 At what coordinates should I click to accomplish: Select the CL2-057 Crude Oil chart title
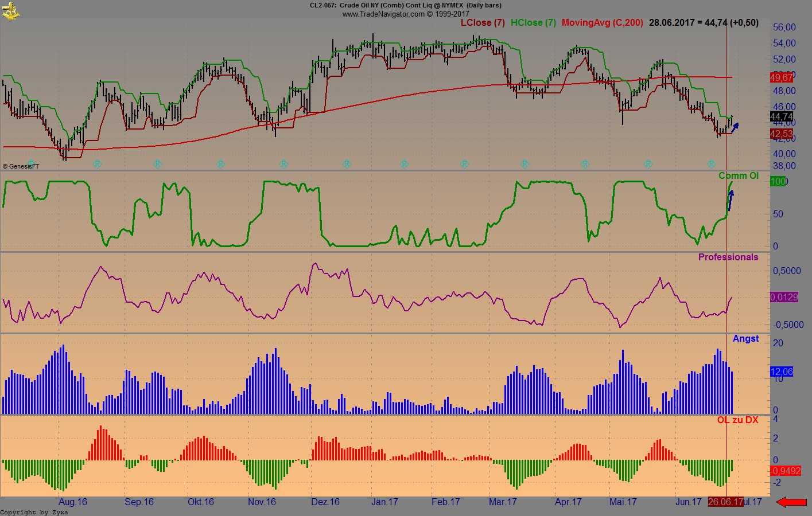point(405,5)
